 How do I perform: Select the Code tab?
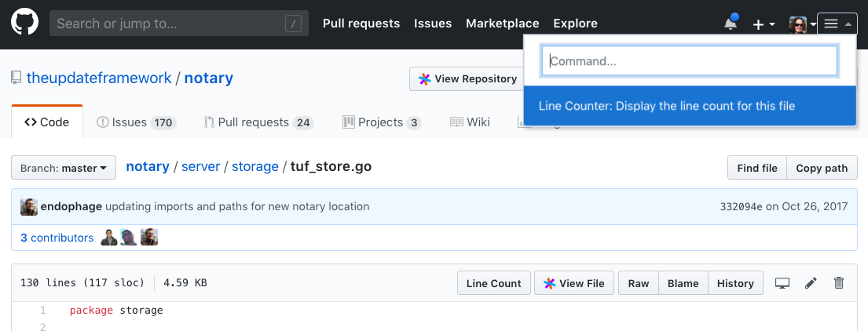[47, 122]
